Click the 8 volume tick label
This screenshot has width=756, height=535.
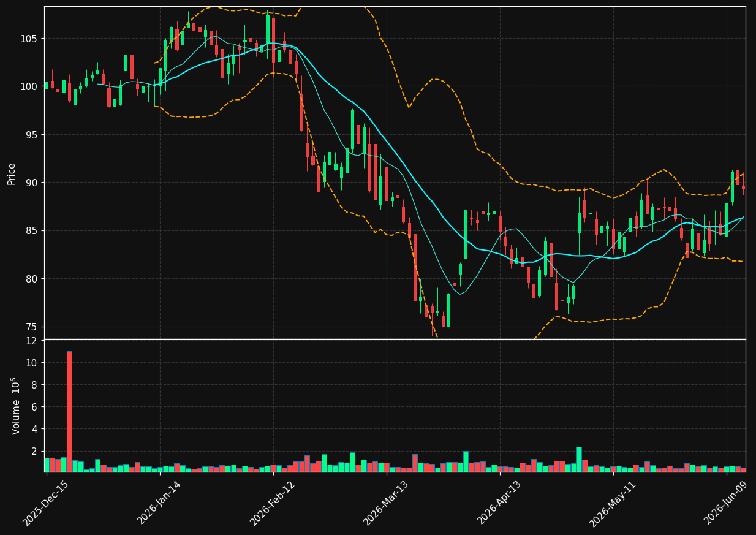pyautogui.click(x=36, y=385)
